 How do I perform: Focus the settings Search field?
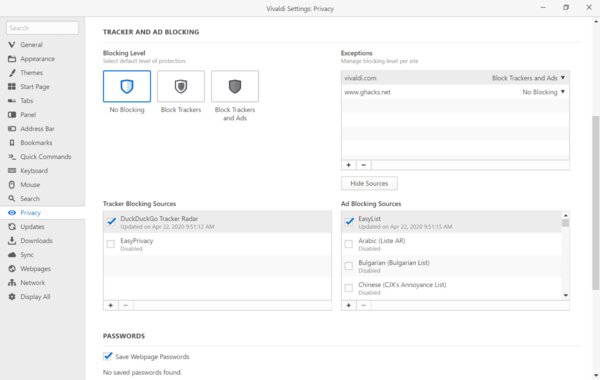[x=42, y=28]
